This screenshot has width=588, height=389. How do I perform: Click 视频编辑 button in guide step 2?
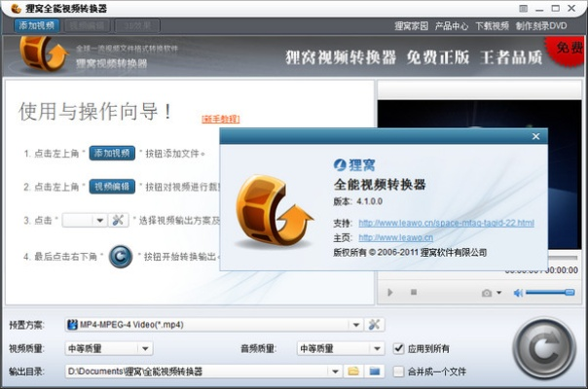pos(112,187)
